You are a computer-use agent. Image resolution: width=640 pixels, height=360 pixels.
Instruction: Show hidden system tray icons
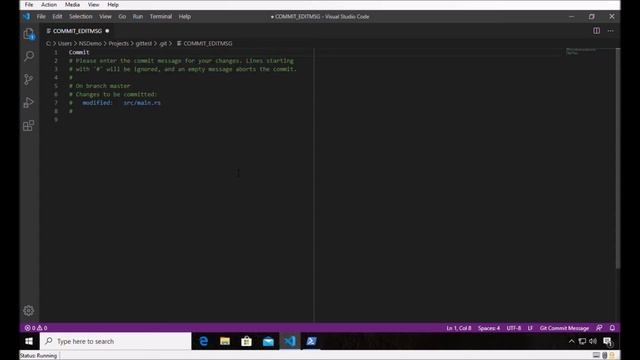click(571, 342)
